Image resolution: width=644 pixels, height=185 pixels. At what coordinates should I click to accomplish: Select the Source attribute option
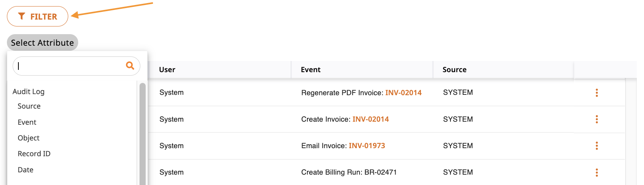[x=29, y=106]
